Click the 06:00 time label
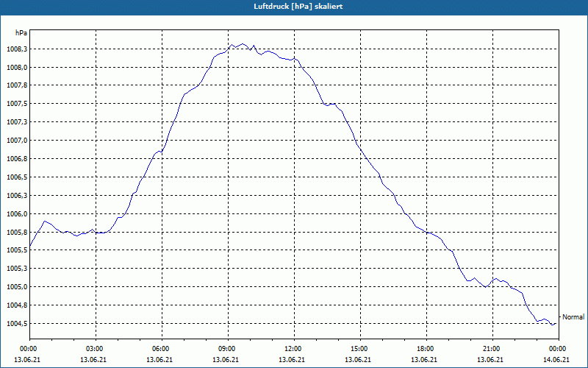Screen dimensions: 588x368 pos(162,348)
